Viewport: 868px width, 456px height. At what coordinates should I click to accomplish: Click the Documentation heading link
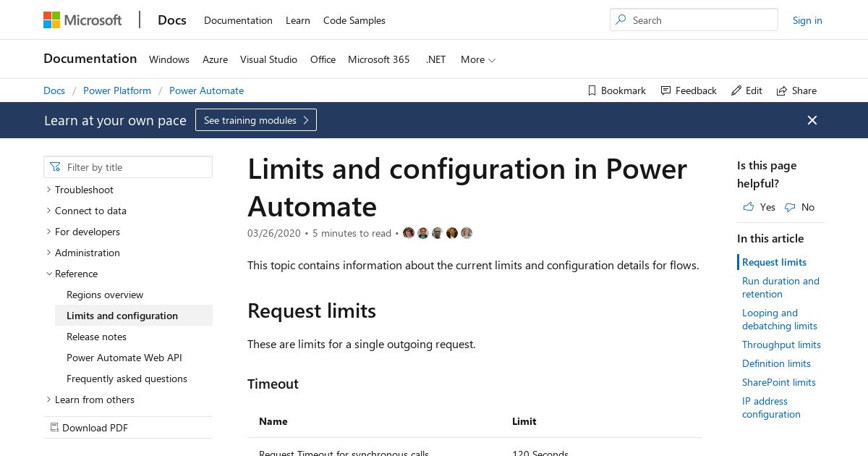[90, 59]
